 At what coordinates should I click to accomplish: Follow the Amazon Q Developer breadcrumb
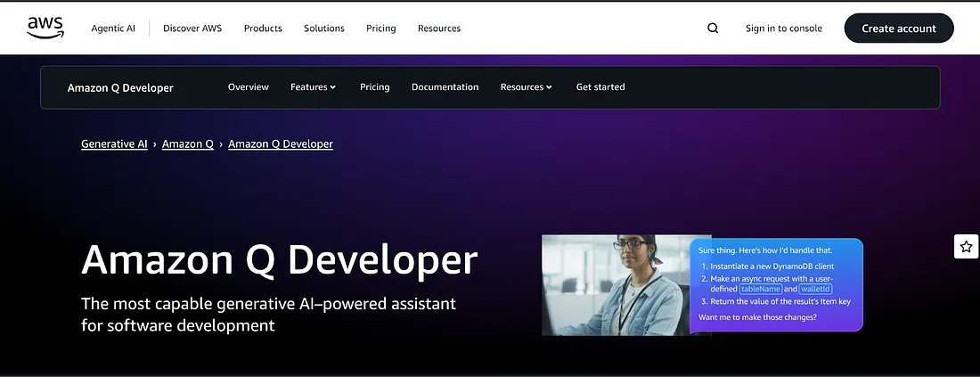point(281,143)
